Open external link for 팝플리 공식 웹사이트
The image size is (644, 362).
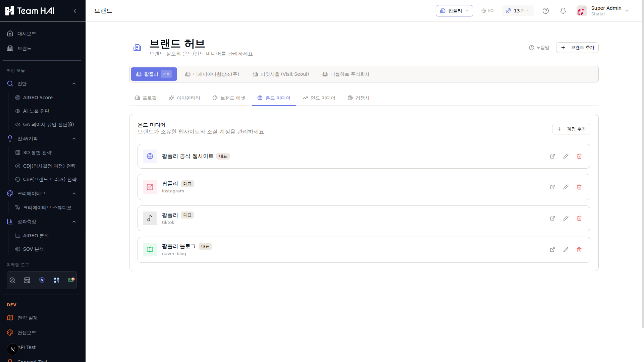point(552,156)
